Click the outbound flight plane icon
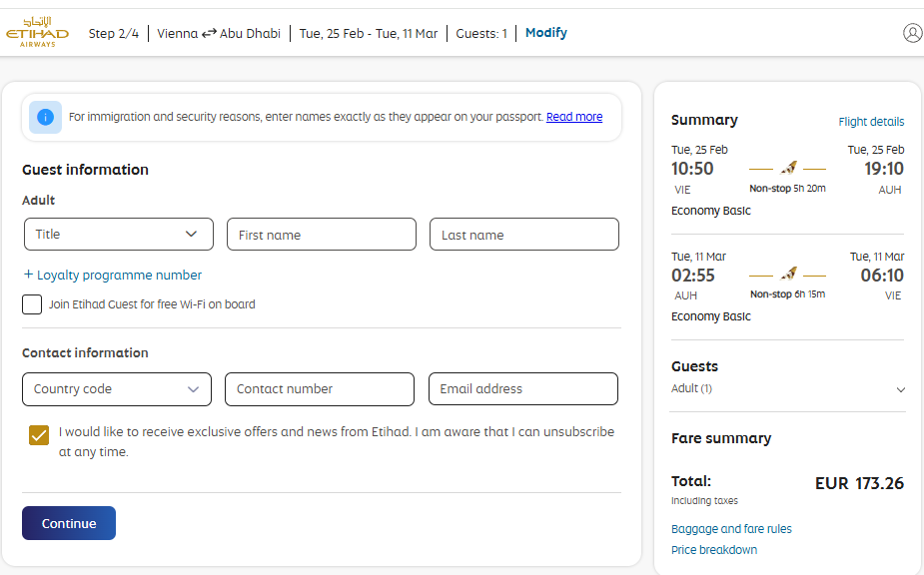The width and height of the screenshot is (924, 575). 788,169
